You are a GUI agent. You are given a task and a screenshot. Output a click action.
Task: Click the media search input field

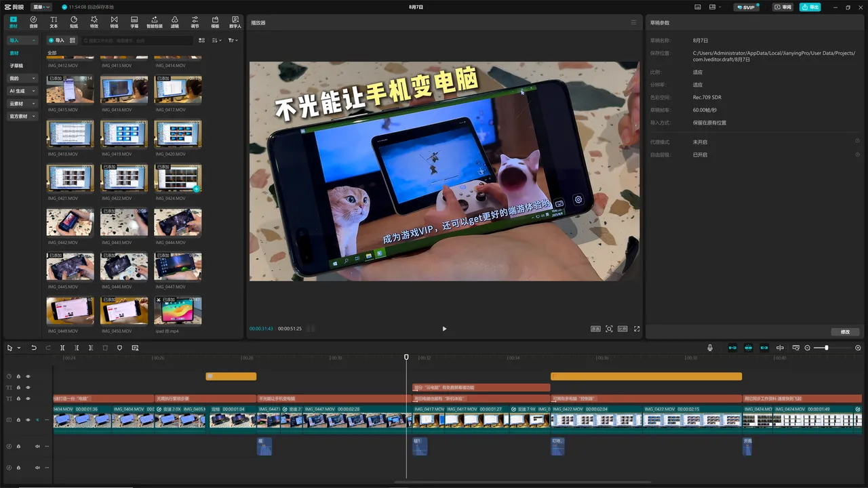click(137, 41)
